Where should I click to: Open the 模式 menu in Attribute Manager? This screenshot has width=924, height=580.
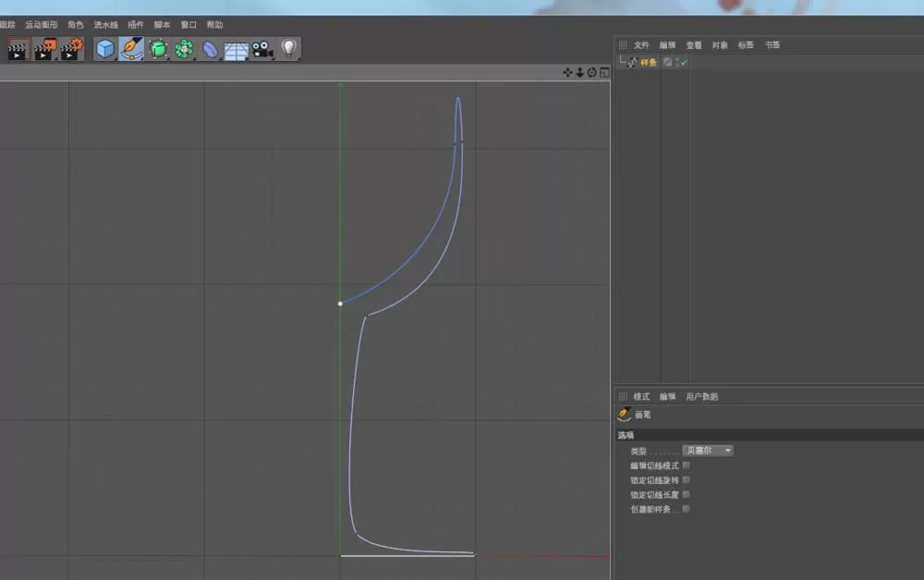point(641,396)
